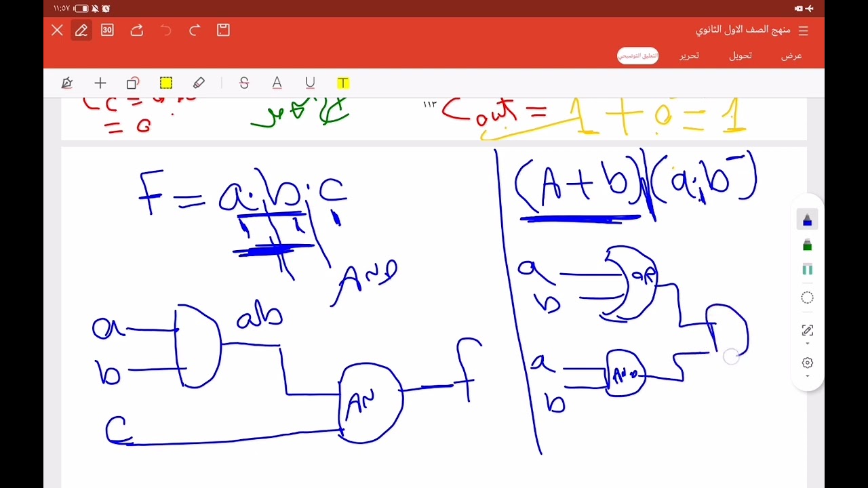
Task: Undo the last stroke
Action: pyautogui.click(x=166, y=30)
